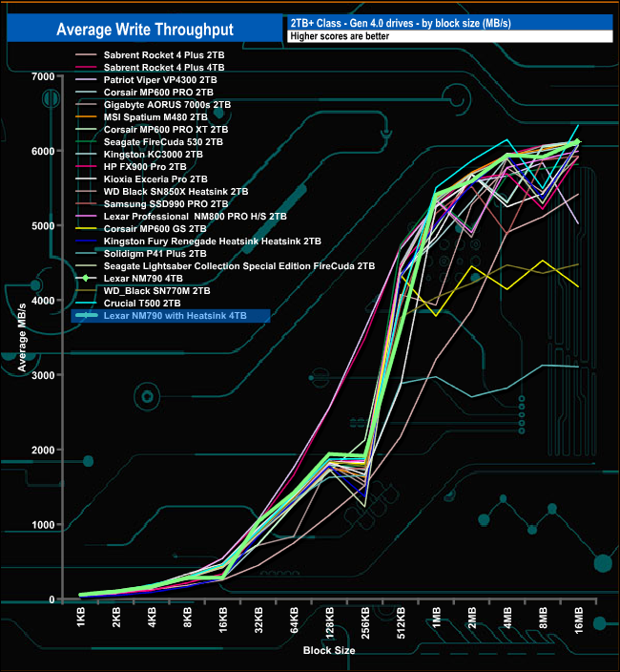Click Average Write Throughput chart title
This screenshot has width=620, height=672.
click(145, 30)
